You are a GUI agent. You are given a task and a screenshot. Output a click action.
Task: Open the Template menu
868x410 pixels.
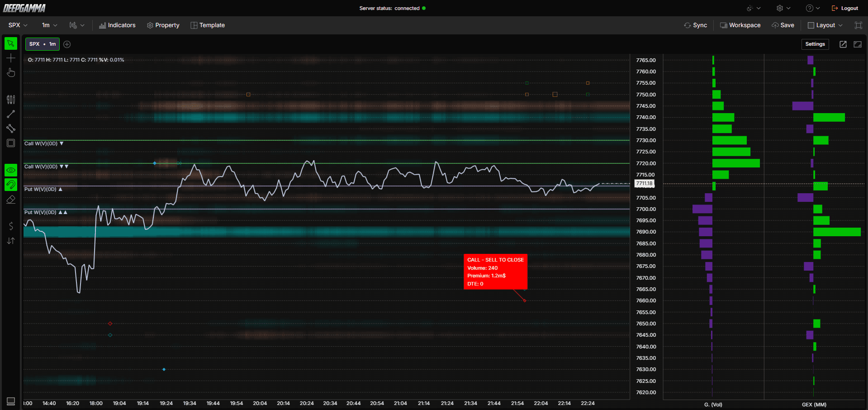(x=208, y=25)
